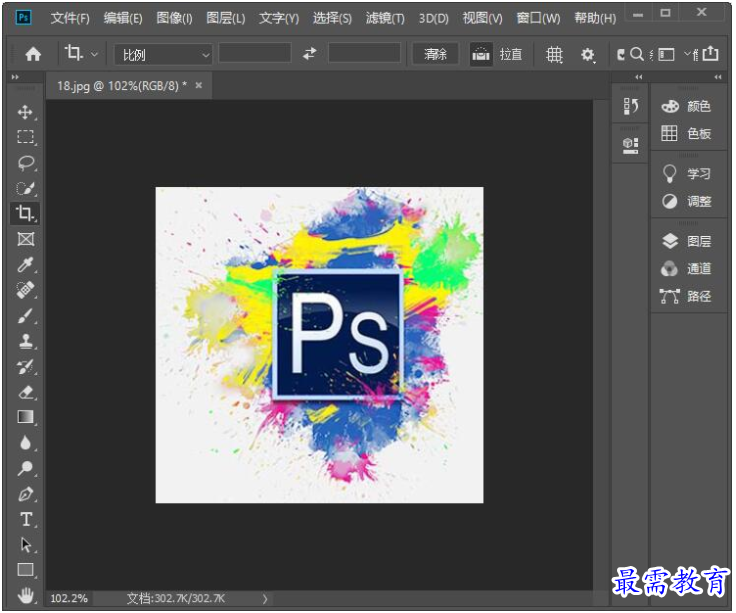Open the 窗口(W) menu

(538, 18)
